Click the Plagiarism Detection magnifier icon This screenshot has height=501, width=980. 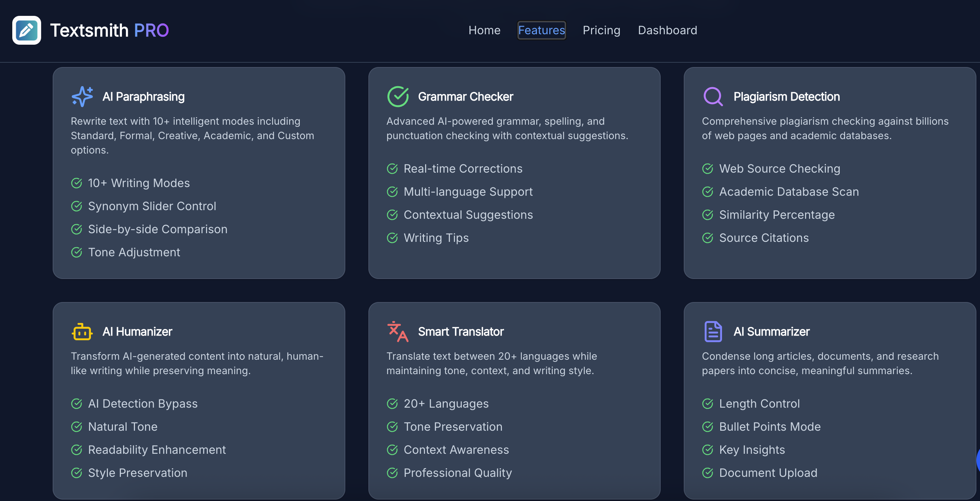click(713, 96)
